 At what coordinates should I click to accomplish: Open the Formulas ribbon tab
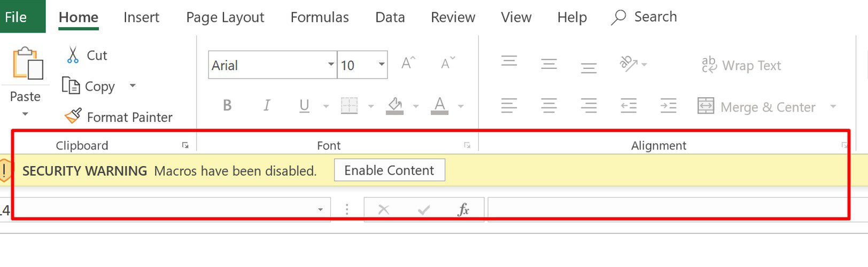pos(320,17)
